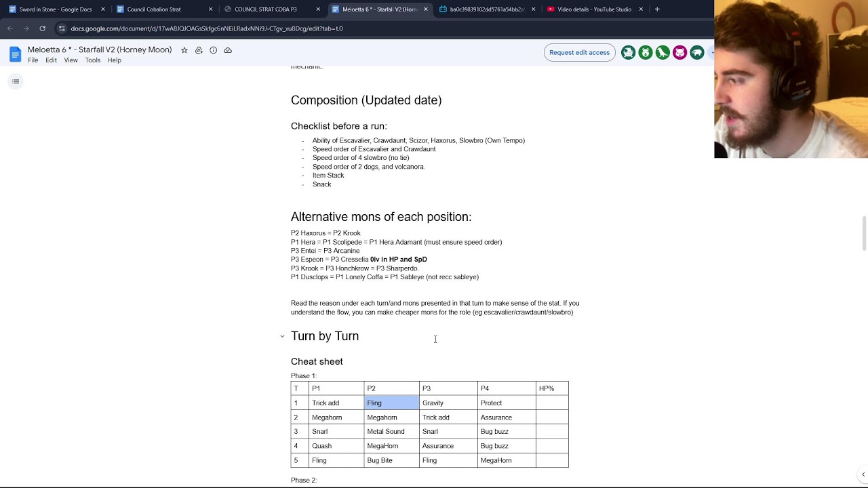Click the Alternative mons of each position heading

click(x=381, y=217)
